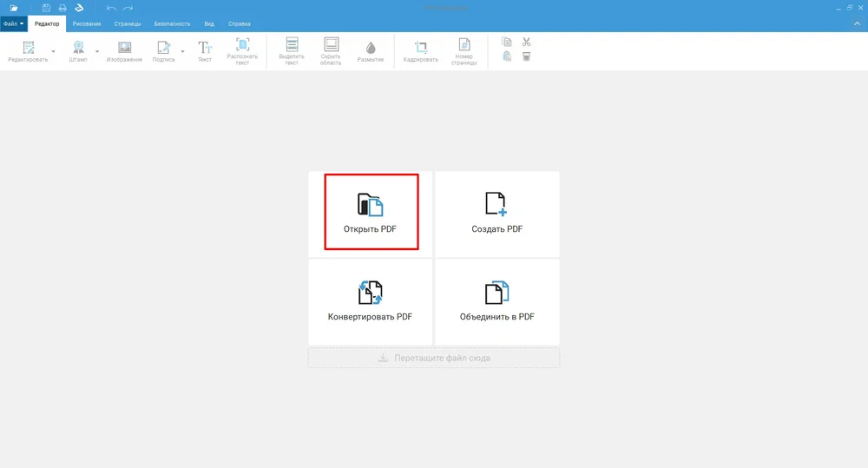
Task: Minimize the application window
Action: 838,8
